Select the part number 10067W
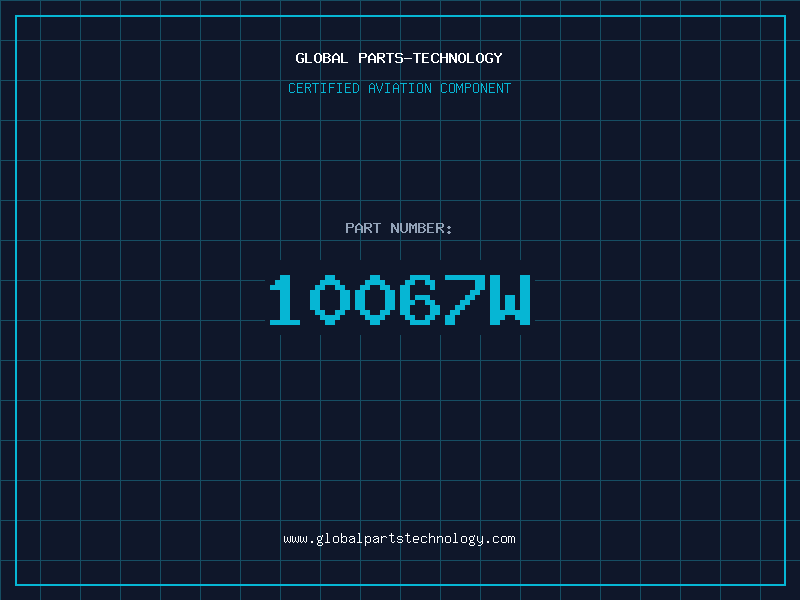 [400, 299]
